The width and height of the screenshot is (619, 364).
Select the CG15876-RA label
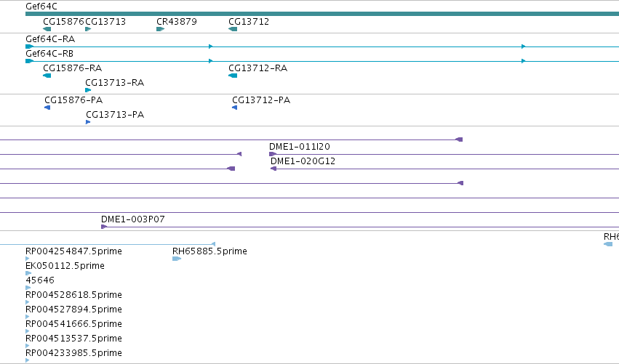tap(72, 68)
